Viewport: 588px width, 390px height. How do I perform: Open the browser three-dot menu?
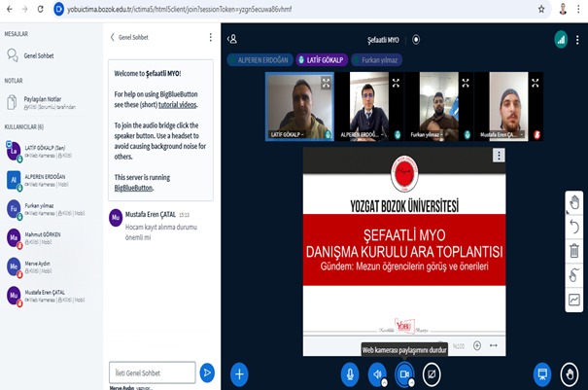(578, 9)
